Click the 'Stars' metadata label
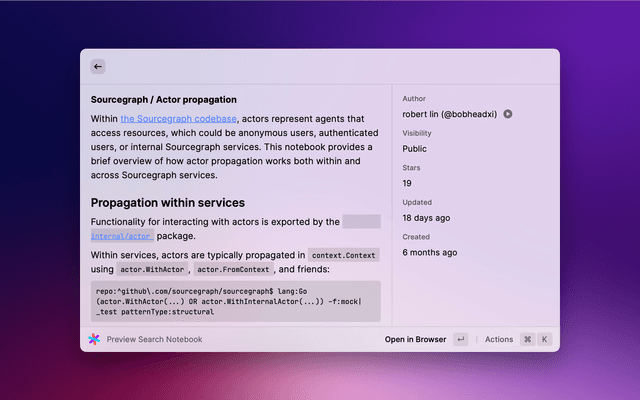 coord(411,168)
